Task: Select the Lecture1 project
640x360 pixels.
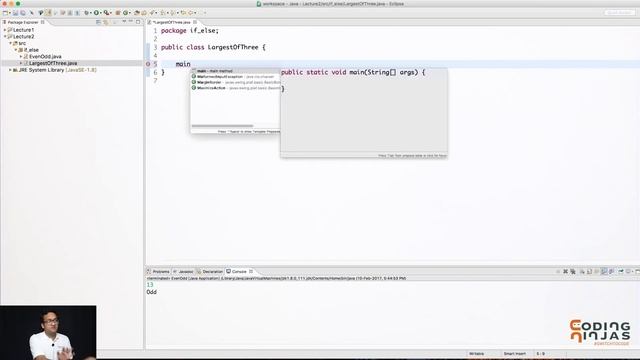Action: [x=23, y=30]
